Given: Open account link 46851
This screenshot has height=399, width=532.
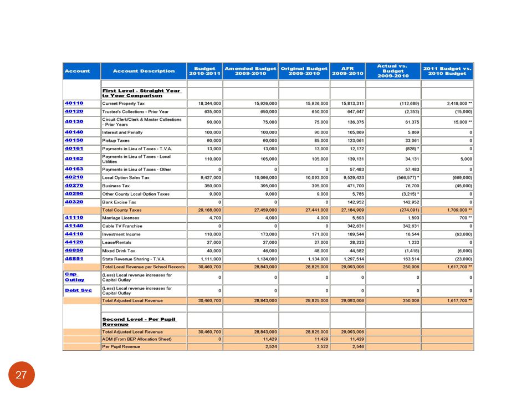Looking at the screenshot, I should point(74,259).
